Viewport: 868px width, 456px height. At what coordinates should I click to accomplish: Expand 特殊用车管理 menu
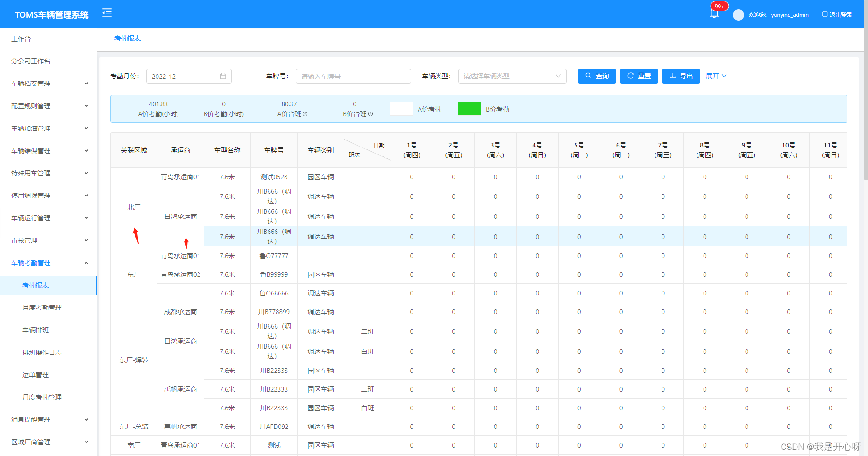(x=49, y=173)
